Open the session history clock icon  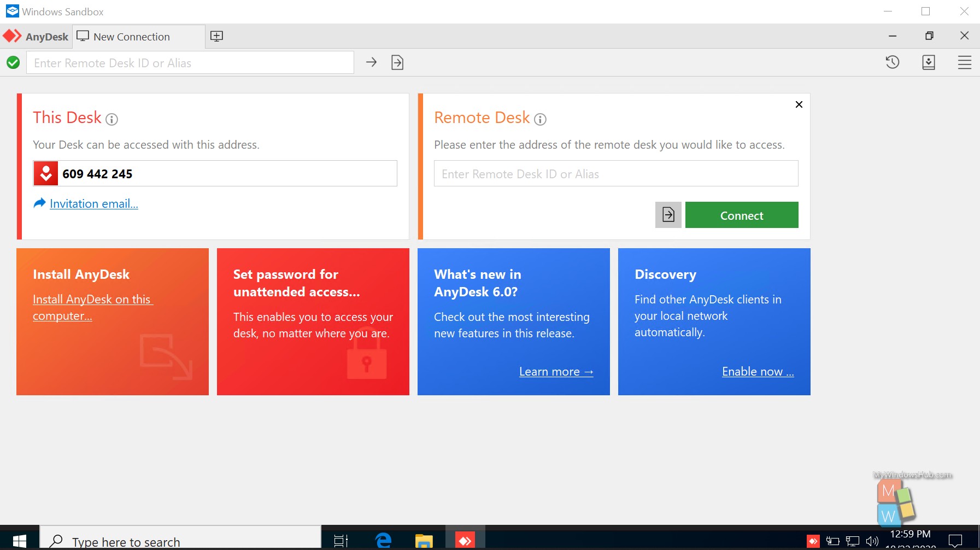tap(893, 62)
